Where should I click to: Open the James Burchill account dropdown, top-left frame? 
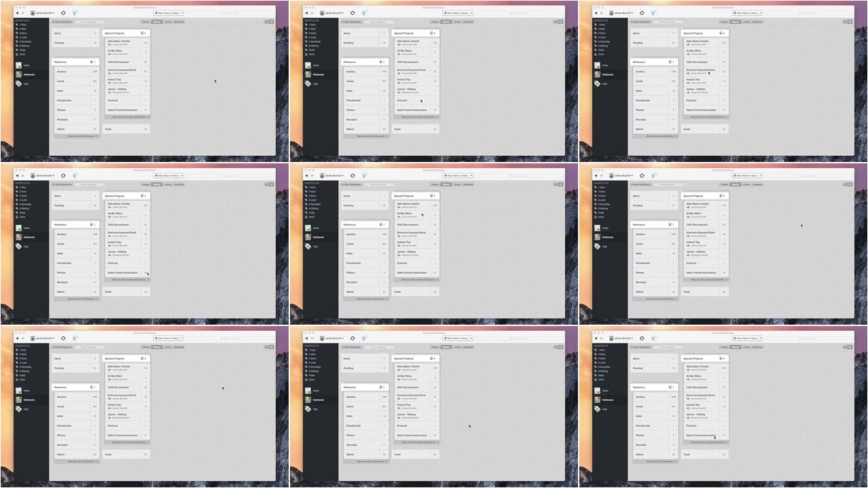point(43,13)
